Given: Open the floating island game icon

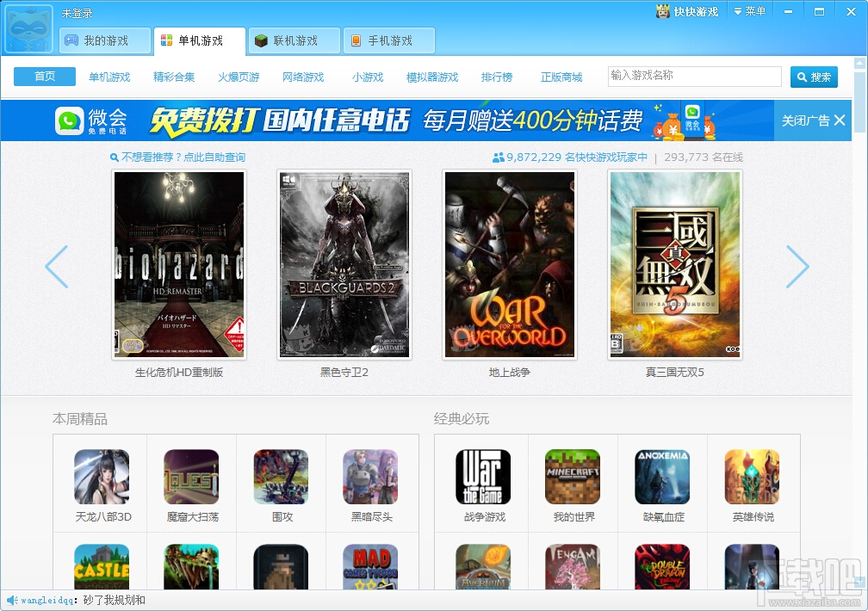Looking at the screenshot, I should pos(191,567).
